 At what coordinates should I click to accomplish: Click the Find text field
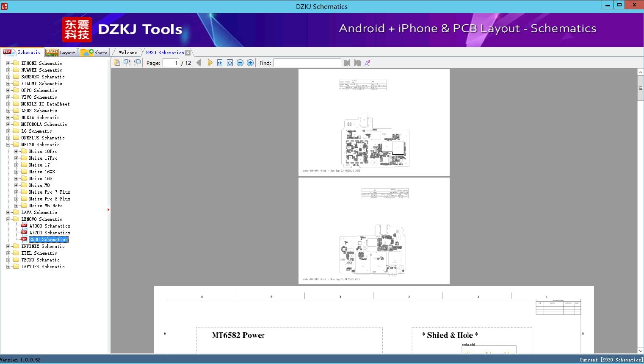coord(307,63)
